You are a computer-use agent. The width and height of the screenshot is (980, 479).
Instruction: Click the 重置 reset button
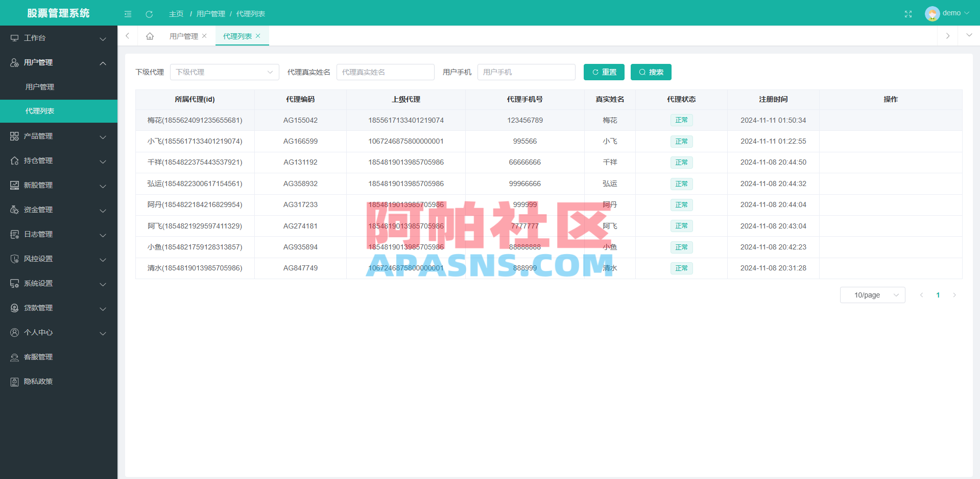[604, 72]
